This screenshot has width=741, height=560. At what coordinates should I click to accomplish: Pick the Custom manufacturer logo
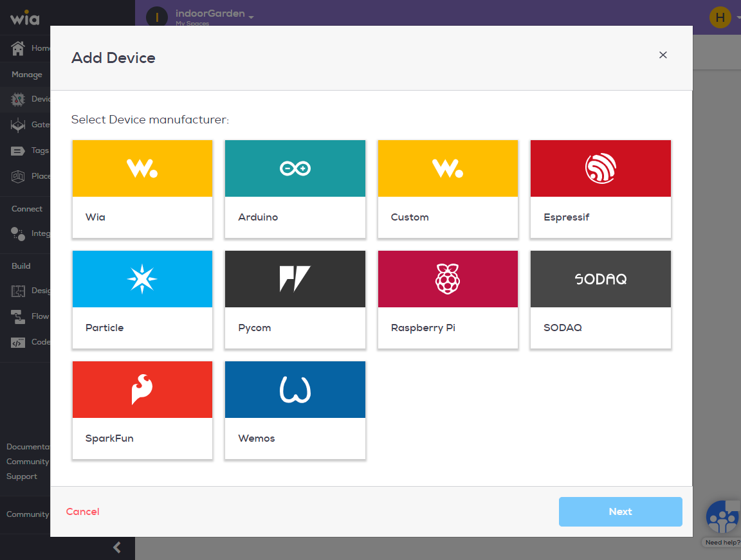pyautogui.click(x=448, y=168)
